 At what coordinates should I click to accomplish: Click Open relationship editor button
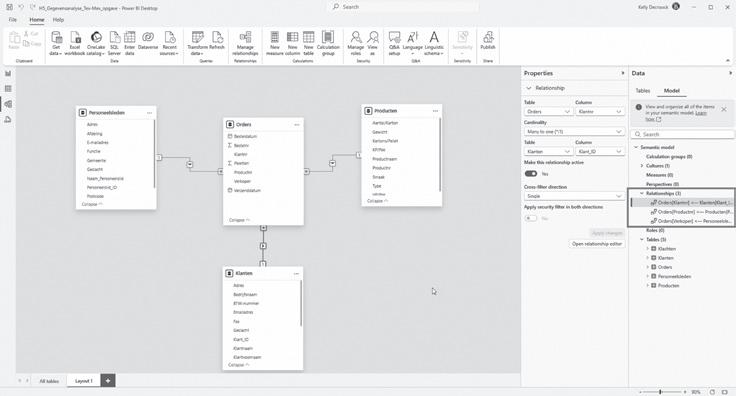597,244
